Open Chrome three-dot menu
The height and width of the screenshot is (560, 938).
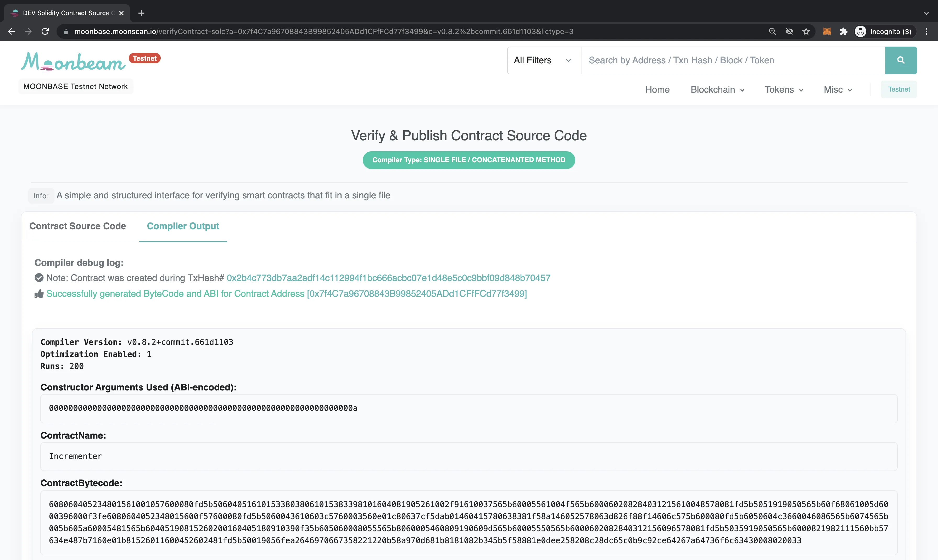(927, 31)
